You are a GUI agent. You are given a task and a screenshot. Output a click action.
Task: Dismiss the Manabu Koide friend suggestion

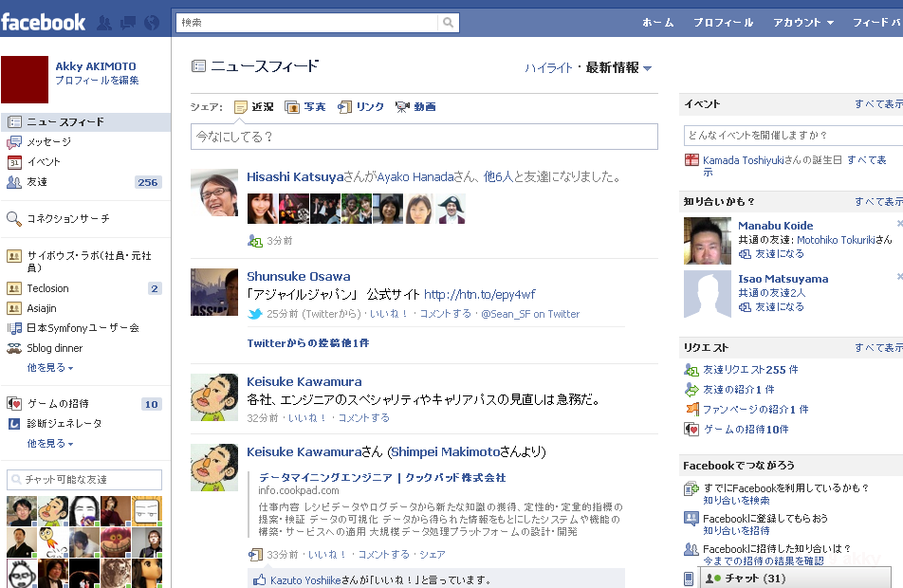tap(899, 224)
